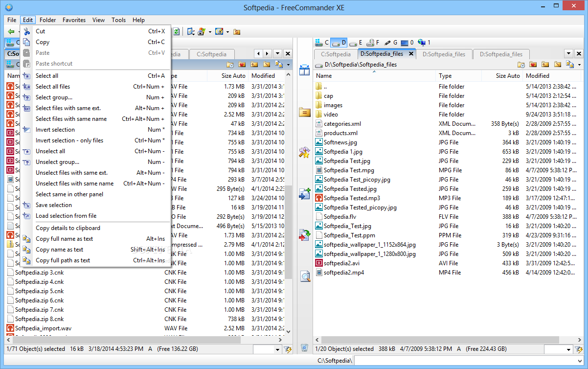
Task: Click the magnifier search icon in splitter
Action: [x=305, y=277]
